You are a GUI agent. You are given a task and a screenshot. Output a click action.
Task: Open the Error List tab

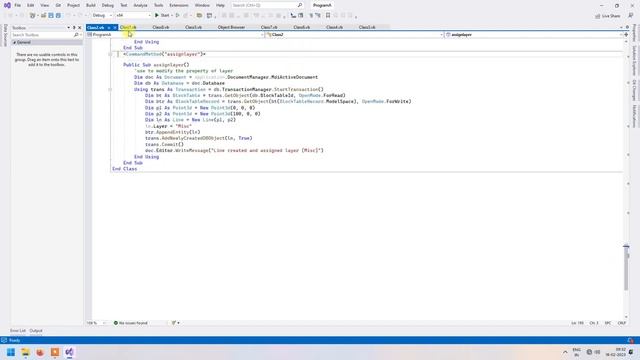coord(18,331)
